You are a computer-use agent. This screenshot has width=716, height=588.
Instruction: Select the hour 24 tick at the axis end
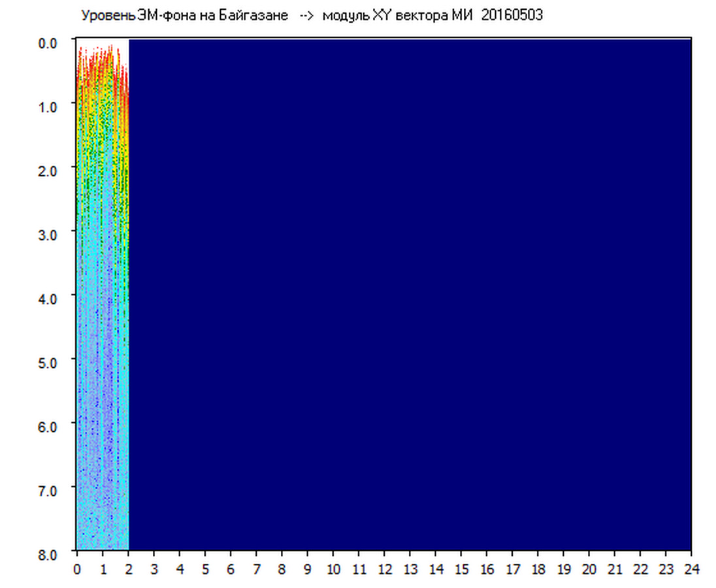691,568
